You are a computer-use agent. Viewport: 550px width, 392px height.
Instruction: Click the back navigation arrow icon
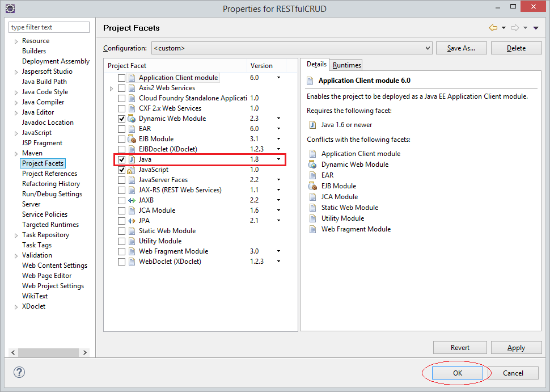point(493,28)
